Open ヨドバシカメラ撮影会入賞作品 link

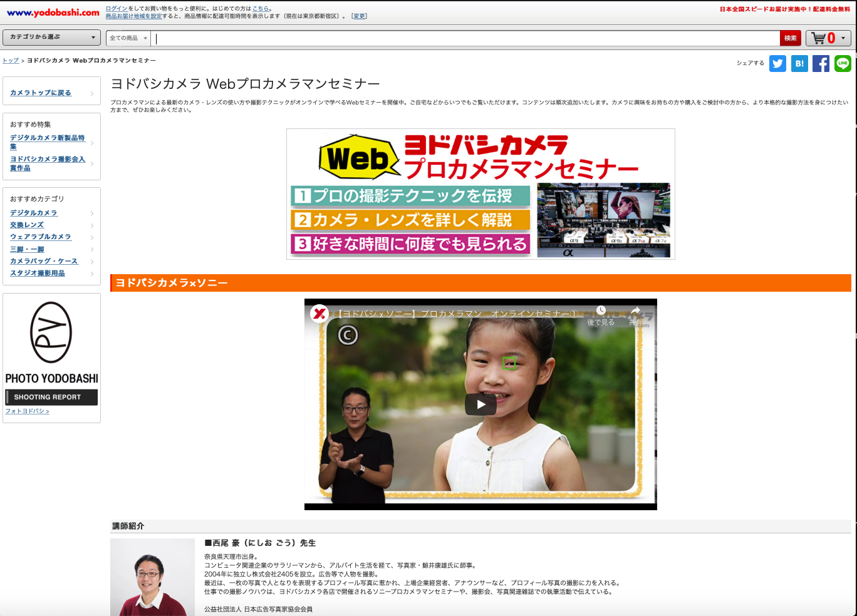click(x=47, y=163)
